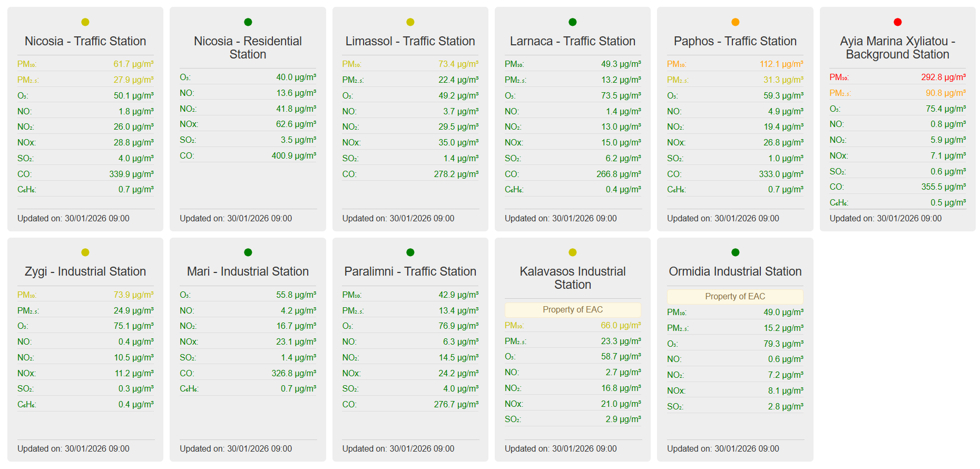This screenshot has height=469, width=980.
Task: Click the Property of EAC banner under Kalavasos
Action: click(573, 310)
